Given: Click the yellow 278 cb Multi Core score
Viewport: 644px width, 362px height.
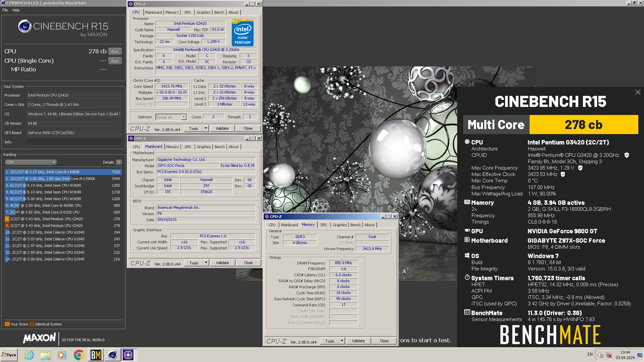Looking at the screenshot, I should click(x=584, y=125).
